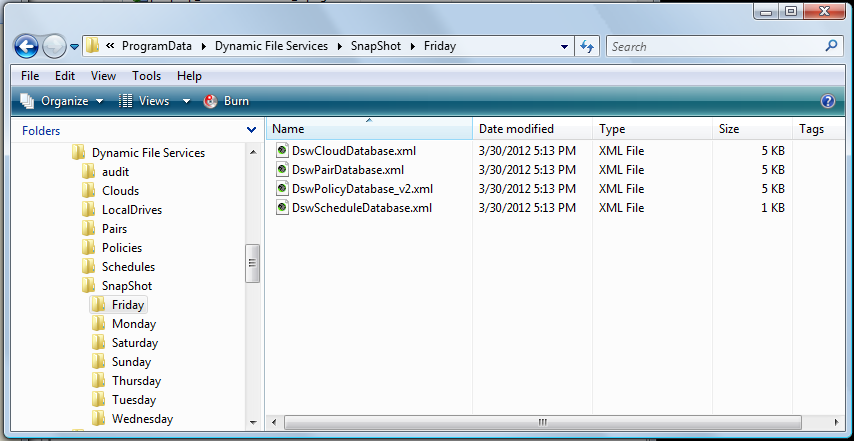Screen dimensions: 854x441
Task: Click SnapShot in the address path
Action: [x=376, y=46]
